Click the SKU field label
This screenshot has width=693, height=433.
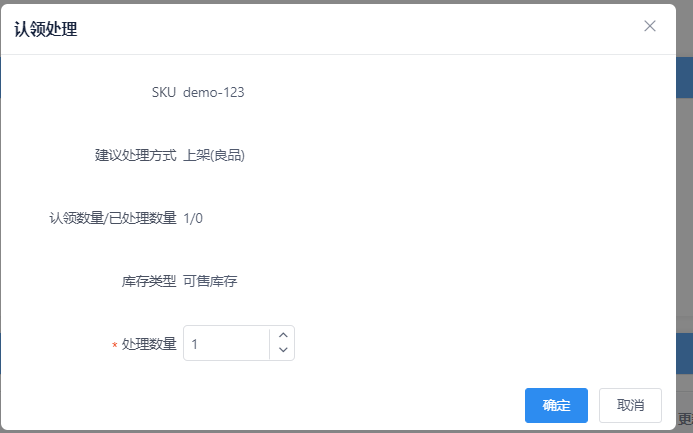click(x=164, y=92)
